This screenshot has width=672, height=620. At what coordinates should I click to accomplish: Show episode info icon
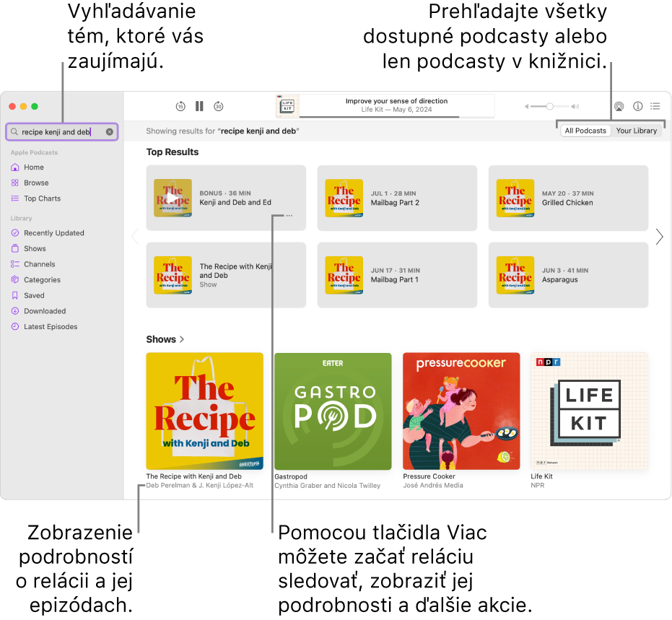[638, 106]
